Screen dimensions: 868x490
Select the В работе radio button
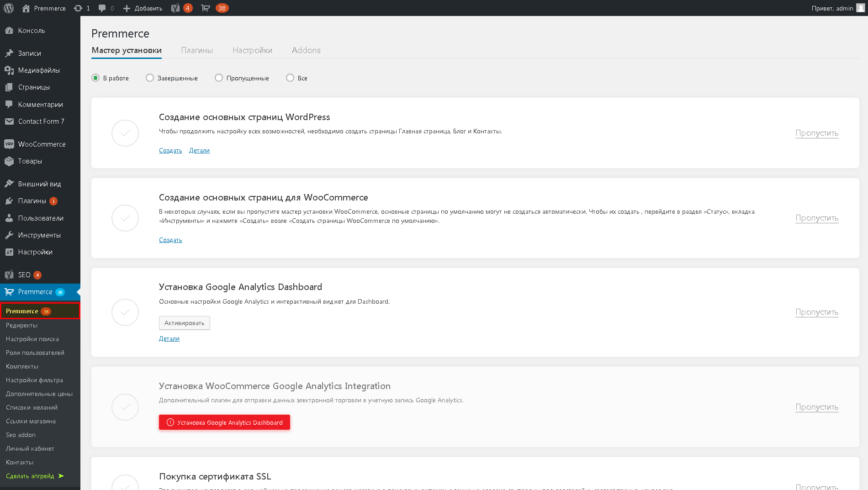[x=95, y=78]
